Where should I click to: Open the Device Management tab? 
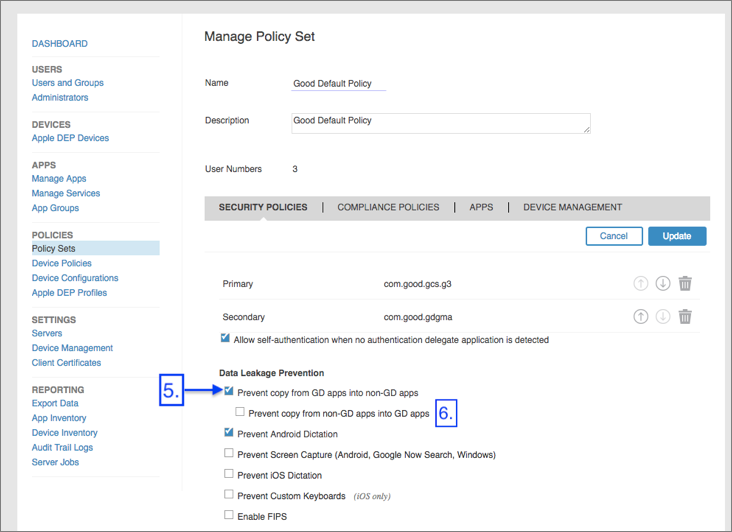point(572,208)
